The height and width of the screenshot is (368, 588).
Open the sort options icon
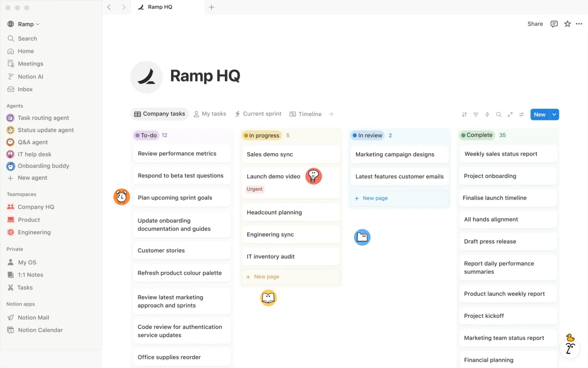(464, 115)
